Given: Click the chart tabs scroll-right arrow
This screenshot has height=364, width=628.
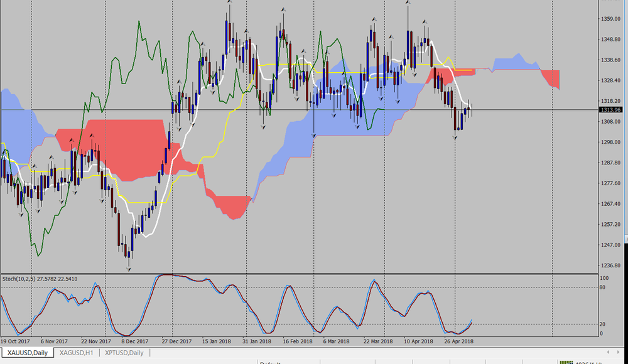Looking at the screenshot, I should coord(618,352).
